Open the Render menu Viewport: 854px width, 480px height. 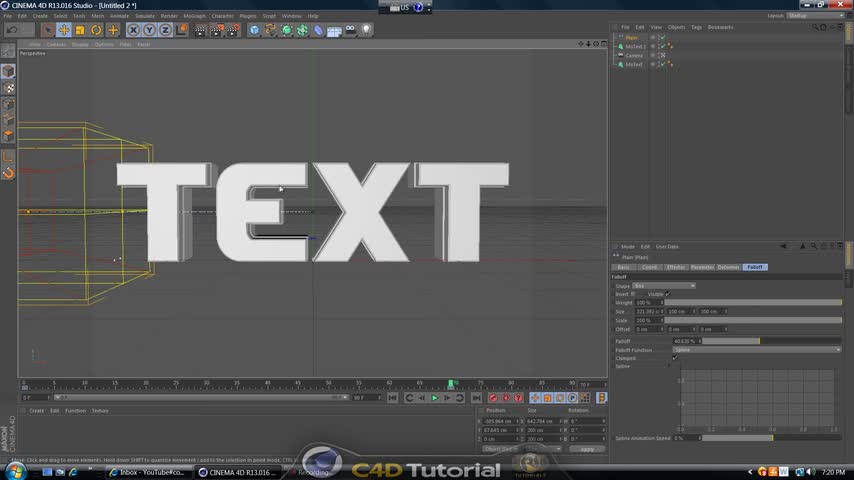[169, 16]
